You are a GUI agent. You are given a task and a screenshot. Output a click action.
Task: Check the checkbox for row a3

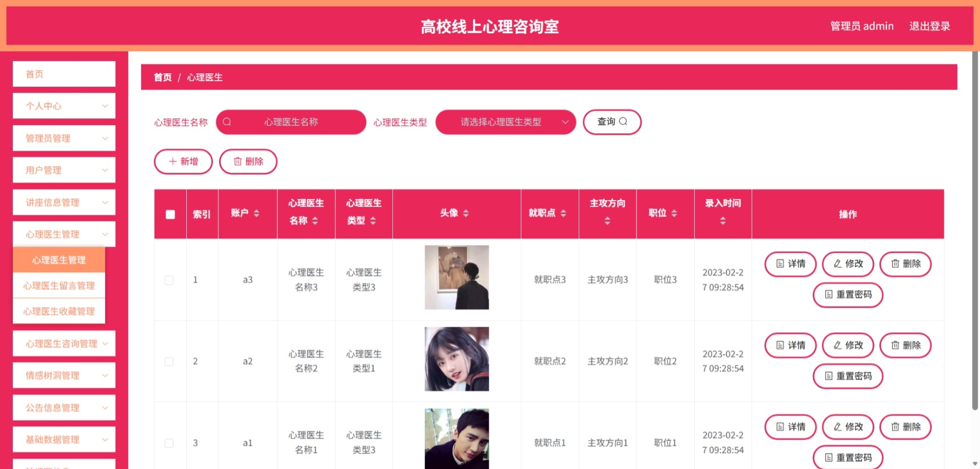(x=169, y=280)
